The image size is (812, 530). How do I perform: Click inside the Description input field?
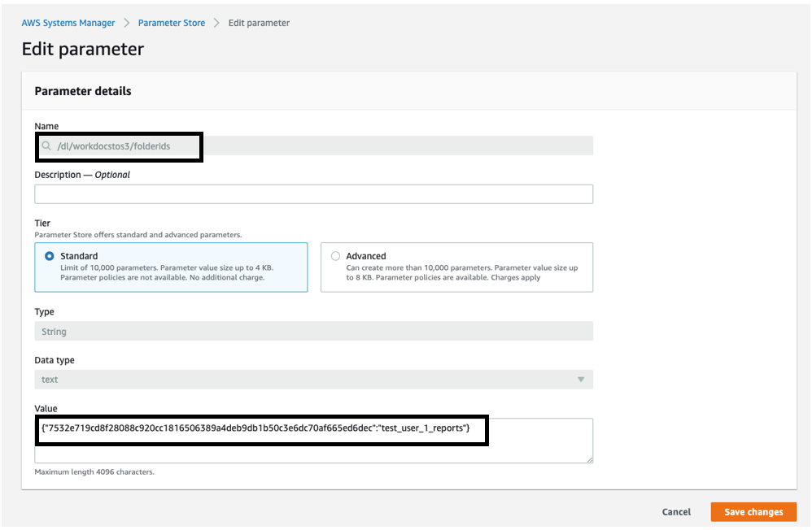[313, 193]
